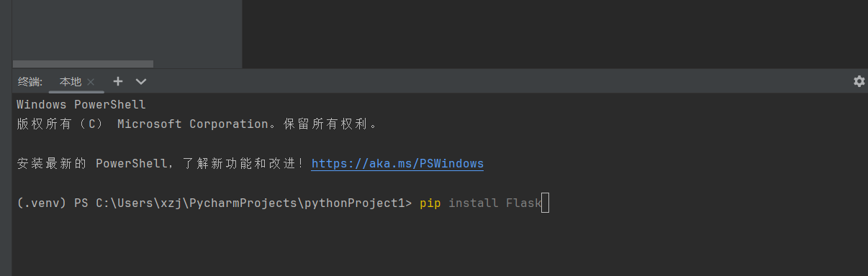Screen dimensions: 868x276
Task: Click the yellow pip command word
Action: [430, 203]
